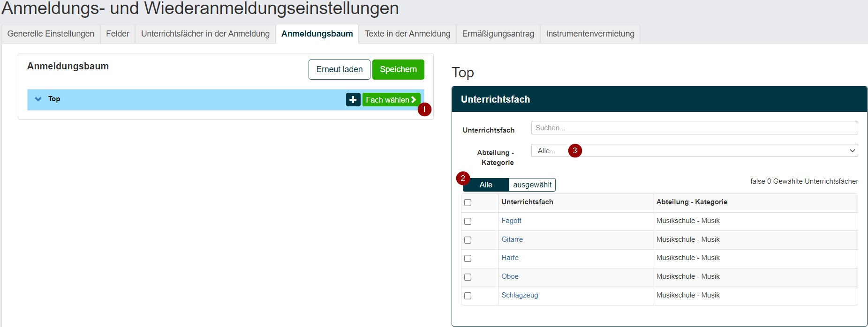Image resolution: width=868 pixels, height=327 pixels.
Task: Select all subjects via header checkbox
Action: tap(468, 202)
